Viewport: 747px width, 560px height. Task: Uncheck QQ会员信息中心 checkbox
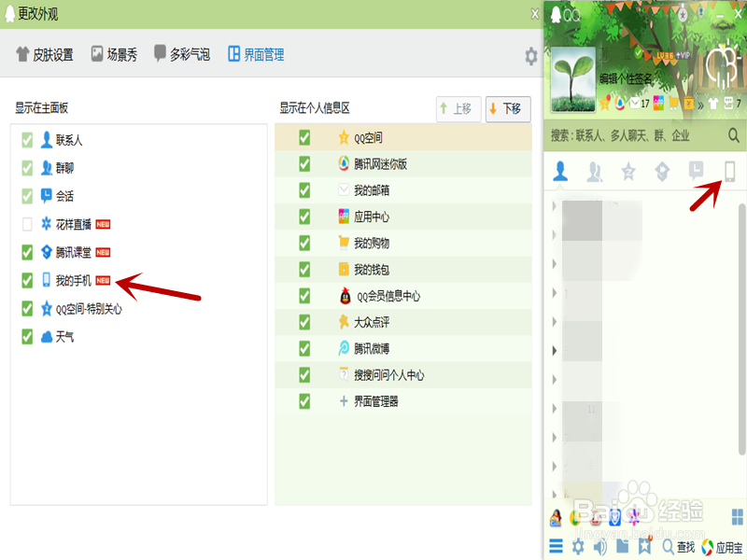click(x=304, y=296)
